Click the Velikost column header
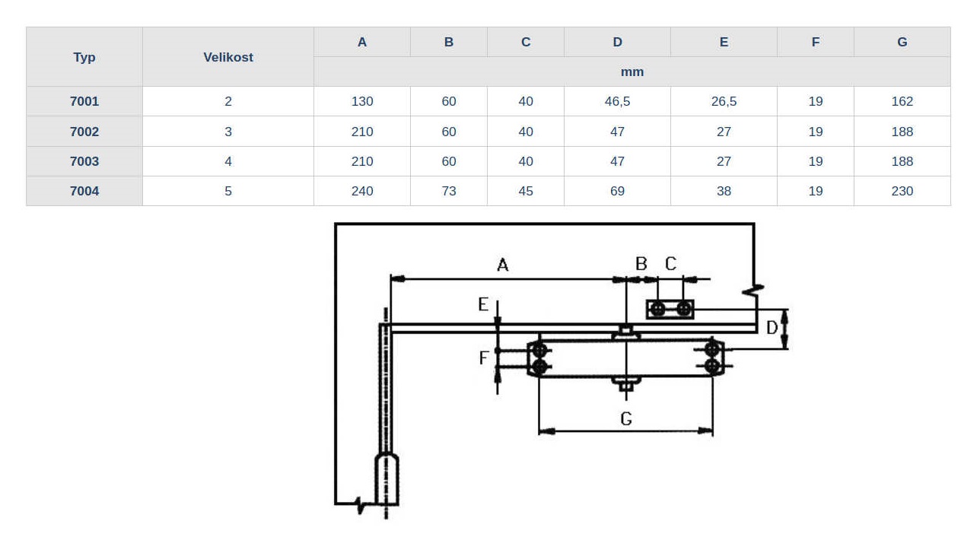Screen dimensions: 980x540 [228, 57]
